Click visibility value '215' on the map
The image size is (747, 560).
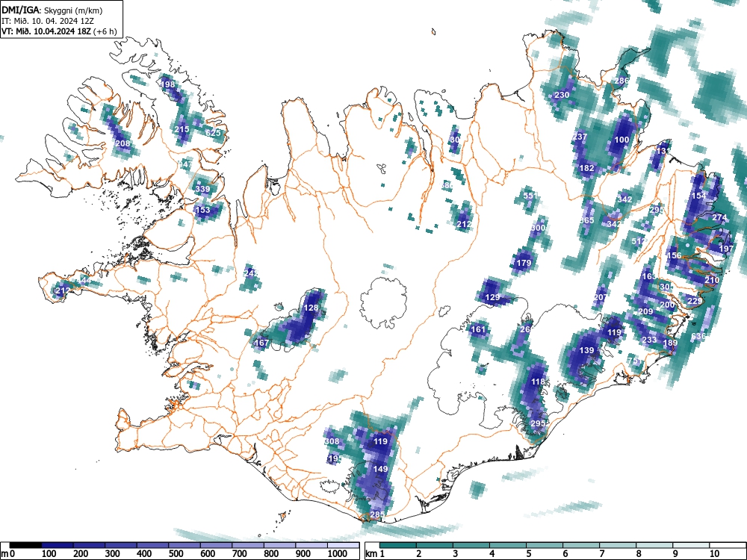point(182,129)
